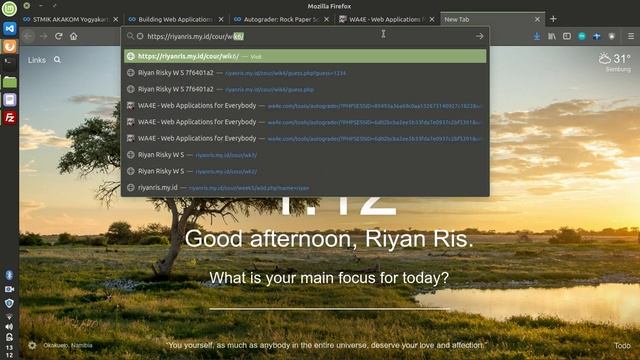Launch Visual Studio Code from the panel
The width and height of the screenshot is (640, 360).
click(x=9, y=29)
